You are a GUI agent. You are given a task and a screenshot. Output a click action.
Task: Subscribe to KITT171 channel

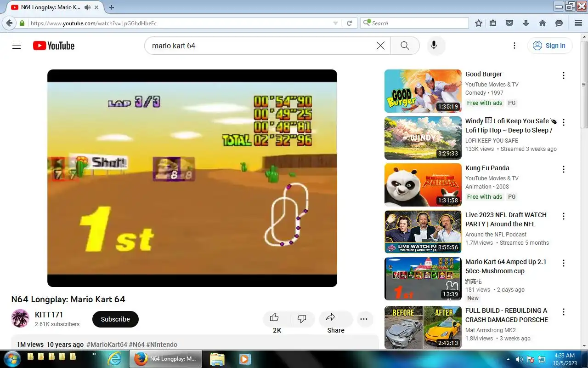point(115,319)
